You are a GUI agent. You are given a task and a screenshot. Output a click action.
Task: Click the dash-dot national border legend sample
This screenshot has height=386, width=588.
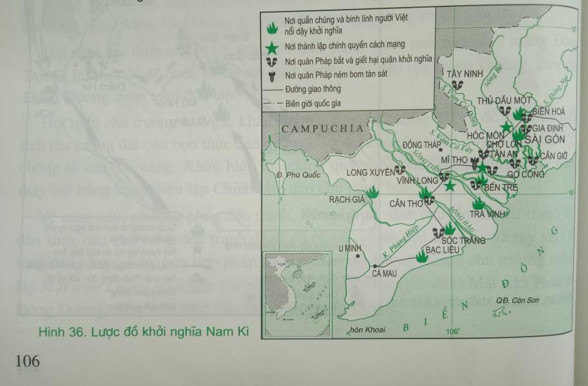[x=273, y=104]
